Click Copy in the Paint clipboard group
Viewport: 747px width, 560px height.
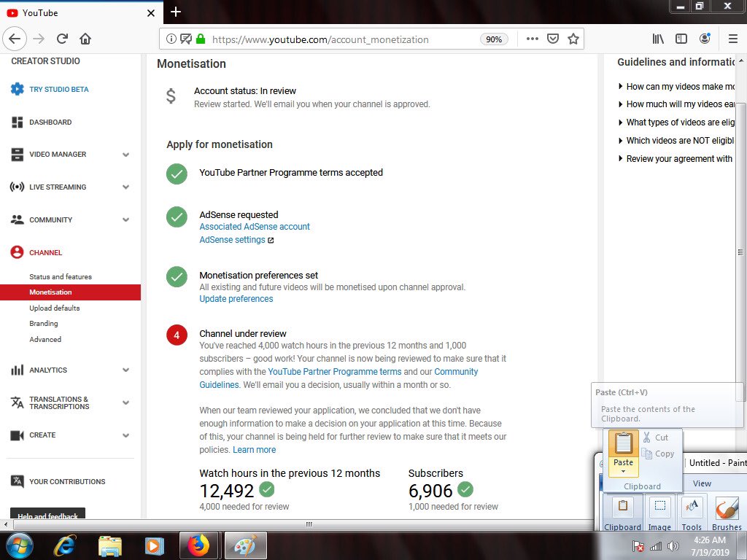658,454
